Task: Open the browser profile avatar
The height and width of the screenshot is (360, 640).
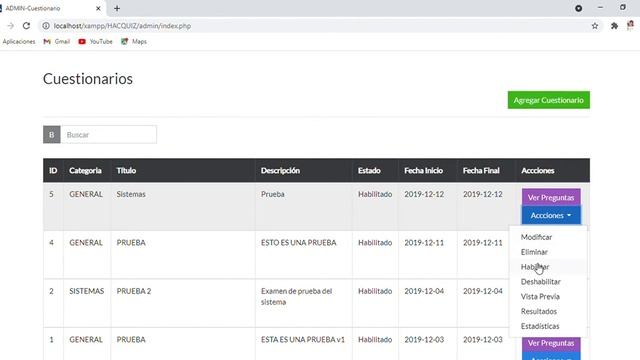Action: point(631,25)
